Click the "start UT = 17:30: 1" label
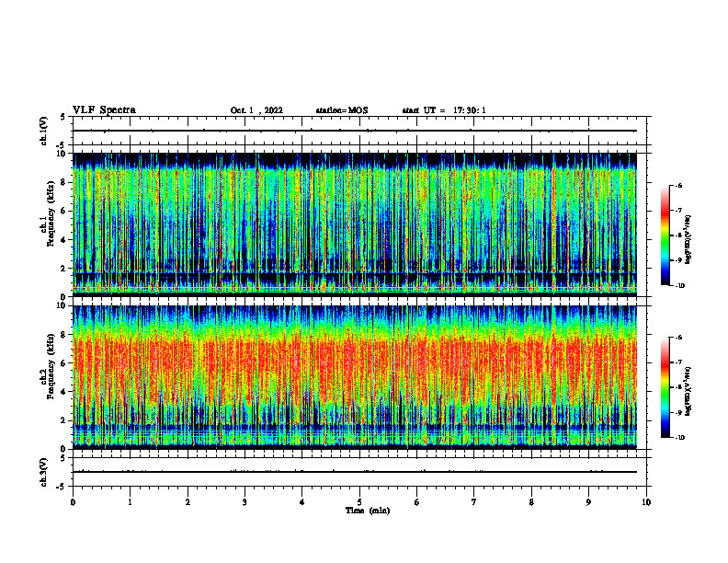This screenshot has height=563, width=728. (444, 110)
